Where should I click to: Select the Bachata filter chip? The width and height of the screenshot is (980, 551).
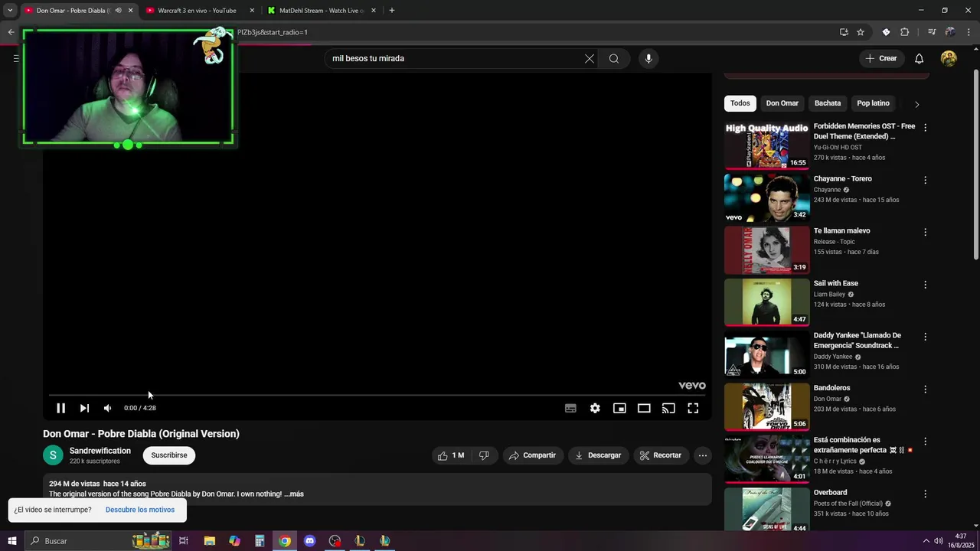pos(828,103)
